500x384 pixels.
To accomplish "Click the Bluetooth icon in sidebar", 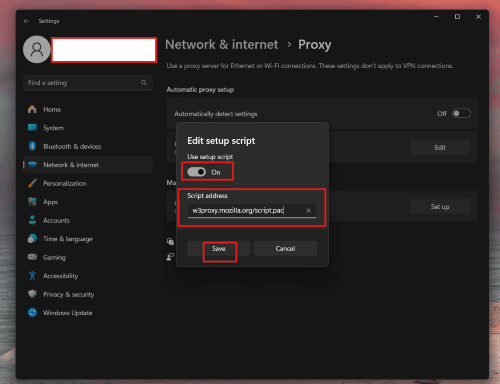I will 32,146.
